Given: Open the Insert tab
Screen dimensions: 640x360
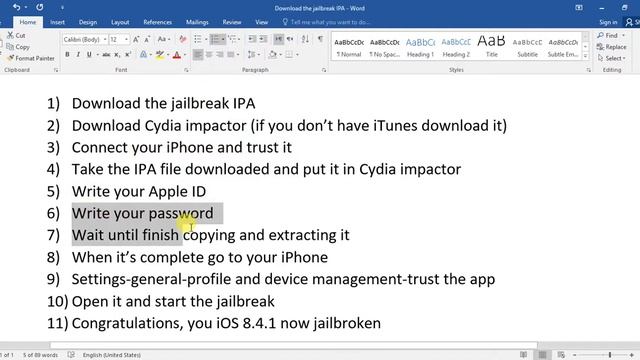Looking at the screenshot, I should point(57,22).
